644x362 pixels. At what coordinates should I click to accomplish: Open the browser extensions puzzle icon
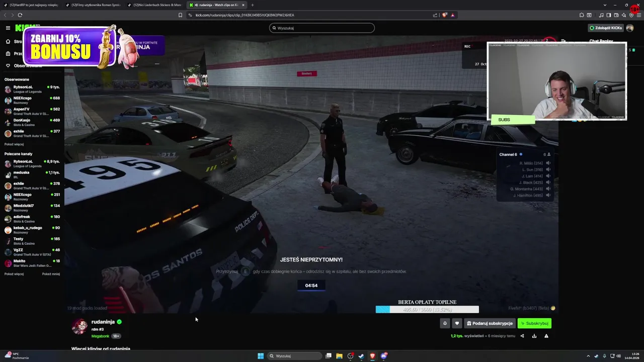(x=582, y=15)
